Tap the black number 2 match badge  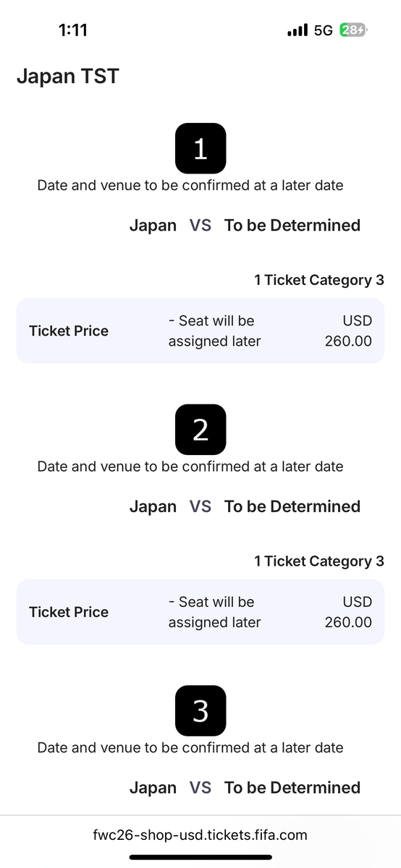click(200, 430)
